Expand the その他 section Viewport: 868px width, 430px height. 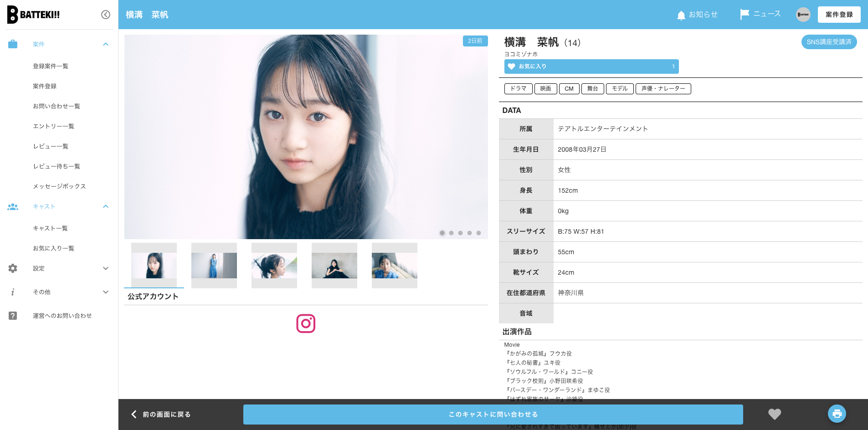[x=106, y=292]
